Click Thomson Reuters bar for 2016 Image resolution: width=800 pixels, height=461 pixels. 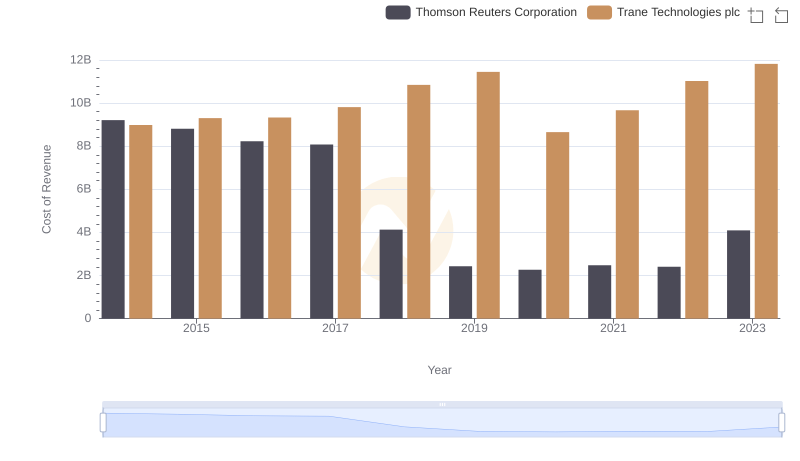(x=252, y=229)
